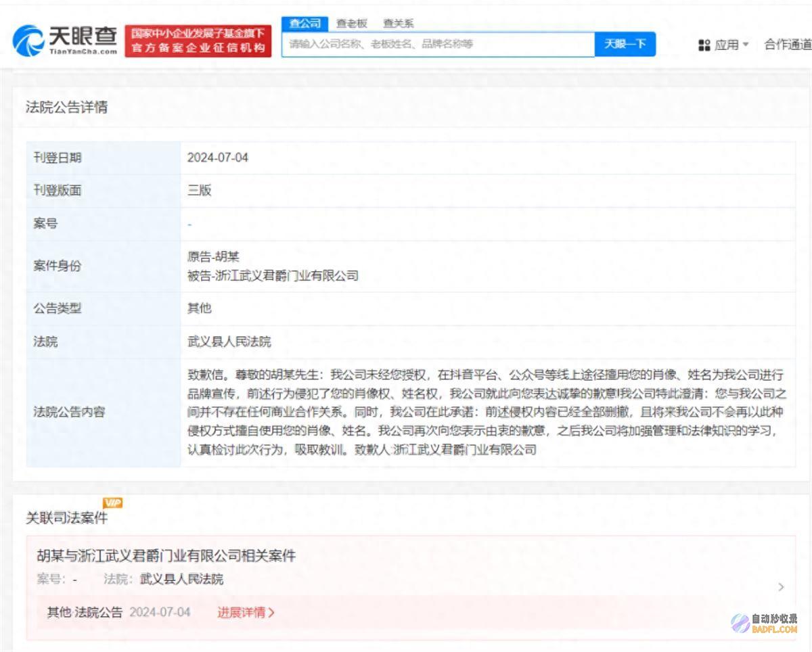Image resolution: width=812 pixels, height=652 pixels.
Task: Switch to the 查关系 tab
Action: click(398, 24)
